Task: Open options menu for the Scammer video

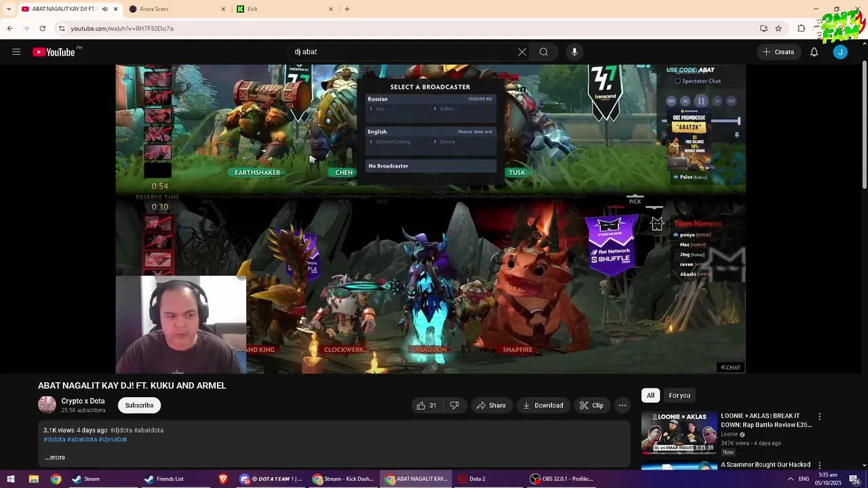Action: click(819, 466)
